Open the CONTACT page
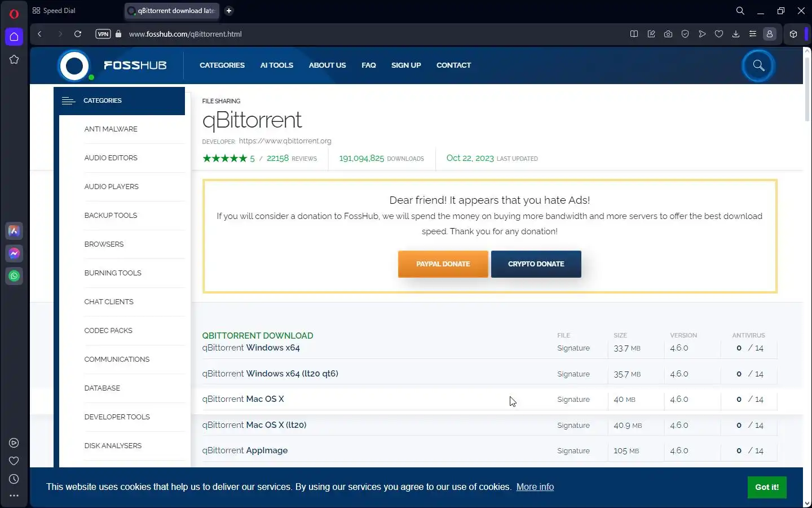812x508 pixels. pyautogui.click(x=454, y=65)
